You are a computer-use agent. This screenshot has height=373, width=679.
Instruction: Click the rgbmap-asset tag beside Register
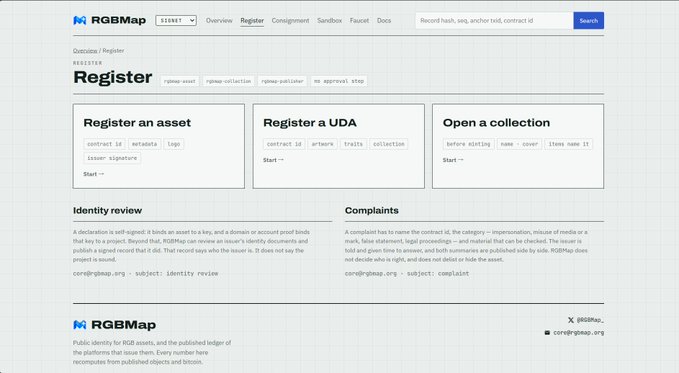(180, 81)
